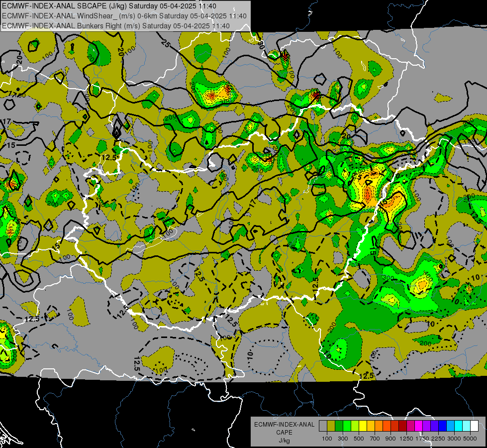Click the legend value 500
This screenshot has width=487, height=448.
[359, 439]
